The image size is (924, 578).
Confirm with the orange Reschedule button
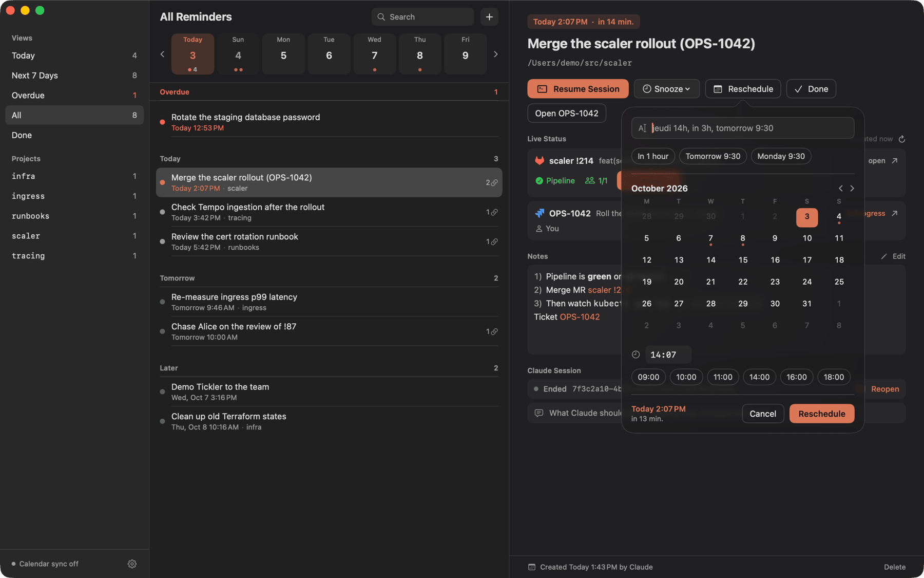[821, 414]
